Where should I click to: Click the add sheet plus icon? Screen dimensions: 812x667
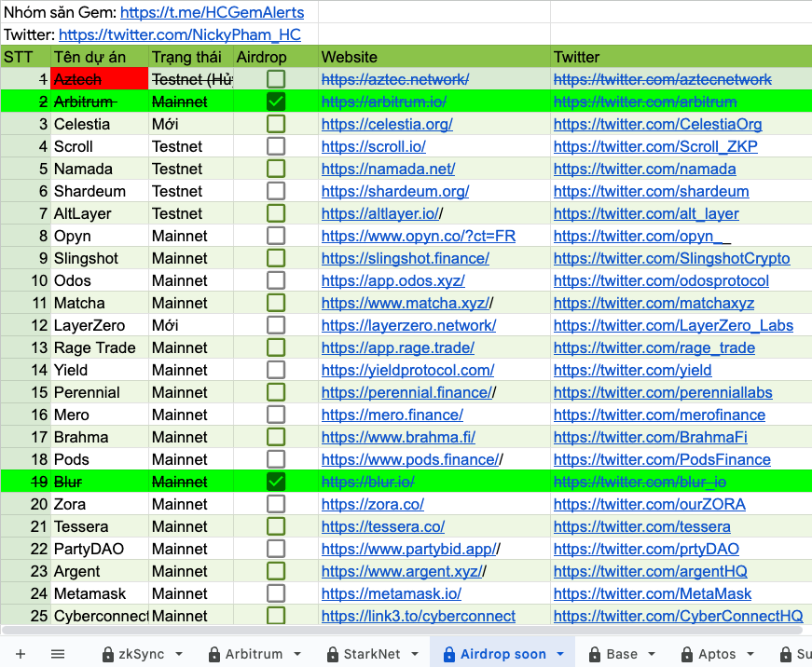(21, 654)
